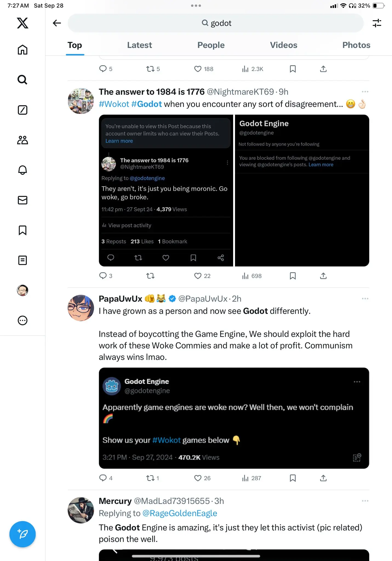Open more options for Mercury post
The height and width of the screenshot is (561, 392).
click(365, 501)
